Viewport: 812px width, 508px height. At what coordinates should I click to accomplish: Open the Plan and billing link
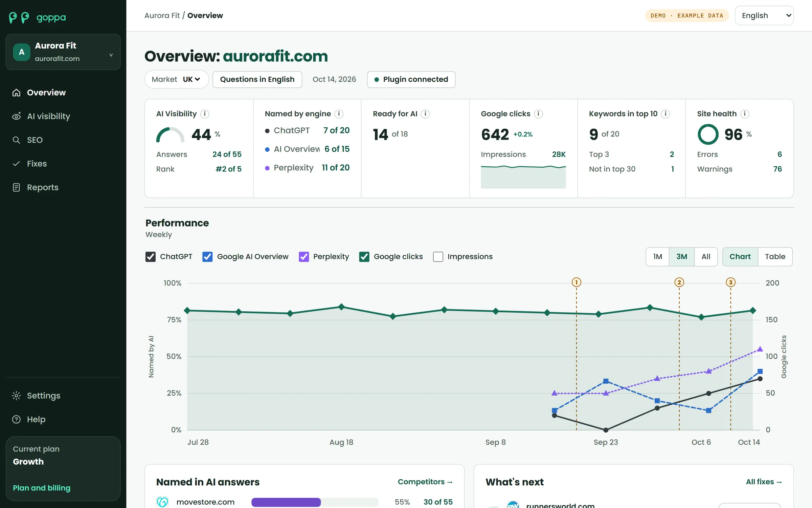coord(42,488)
